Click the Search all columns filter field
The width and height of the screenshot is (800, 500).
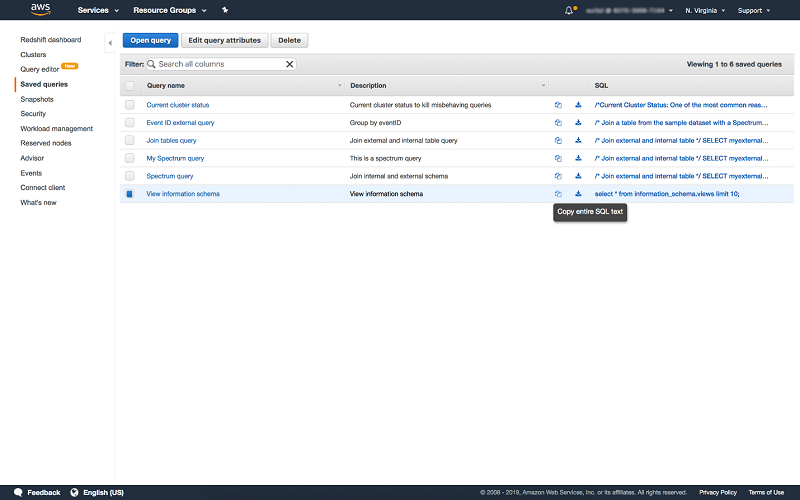tap(221, 64)
